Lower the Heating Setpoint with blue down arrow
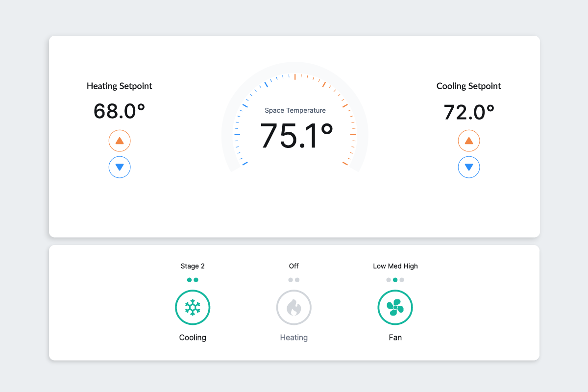 click(x=120, y=167)
